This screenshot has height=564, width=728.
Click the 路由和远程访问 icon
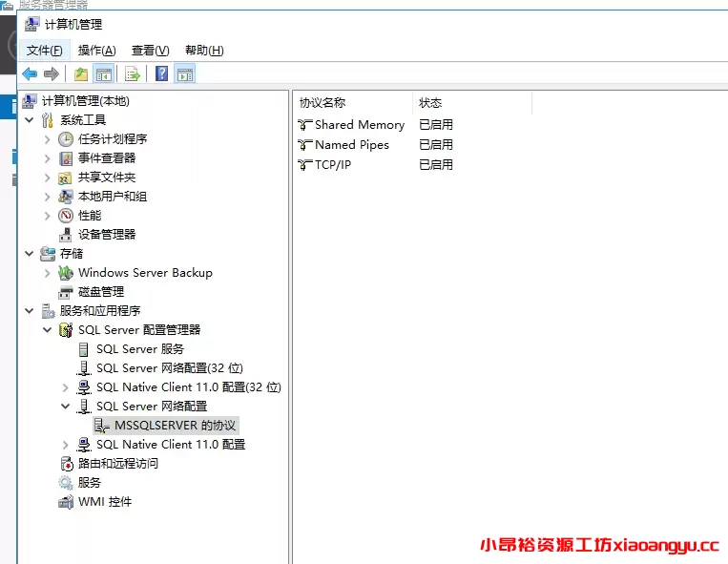pos(66,463)
